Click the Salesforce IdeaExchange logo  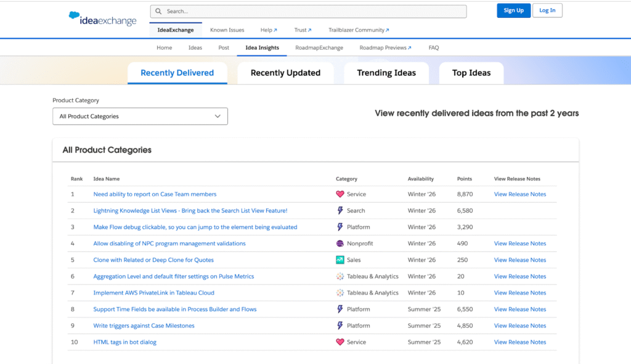pos(102,19)
